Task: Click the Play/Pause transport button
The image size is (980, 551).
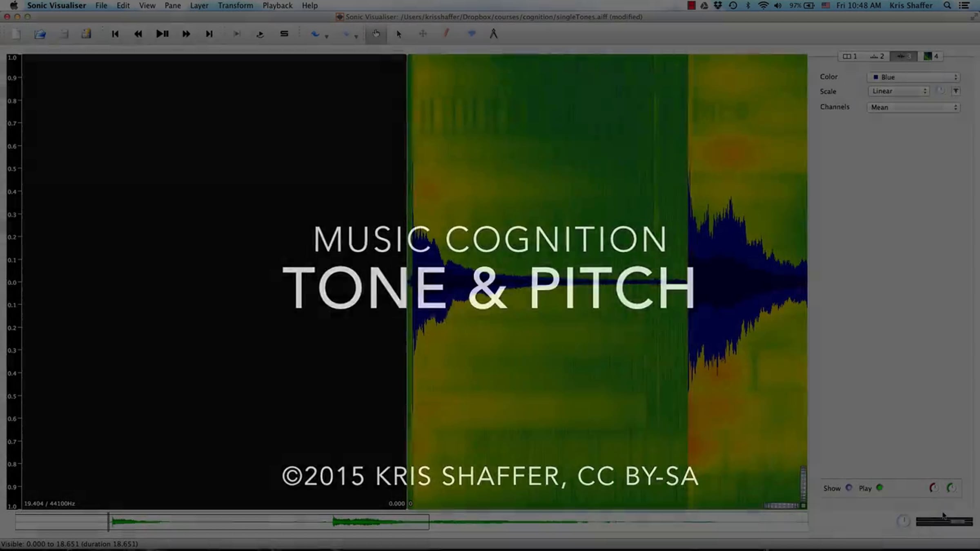Action: point(162,34)
